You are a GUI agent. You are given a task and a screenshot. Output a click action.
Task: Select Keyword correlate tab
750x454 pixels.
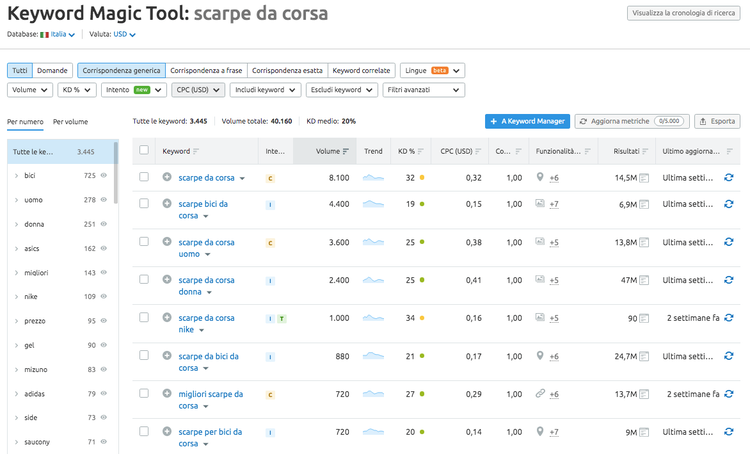click(361, 70)
